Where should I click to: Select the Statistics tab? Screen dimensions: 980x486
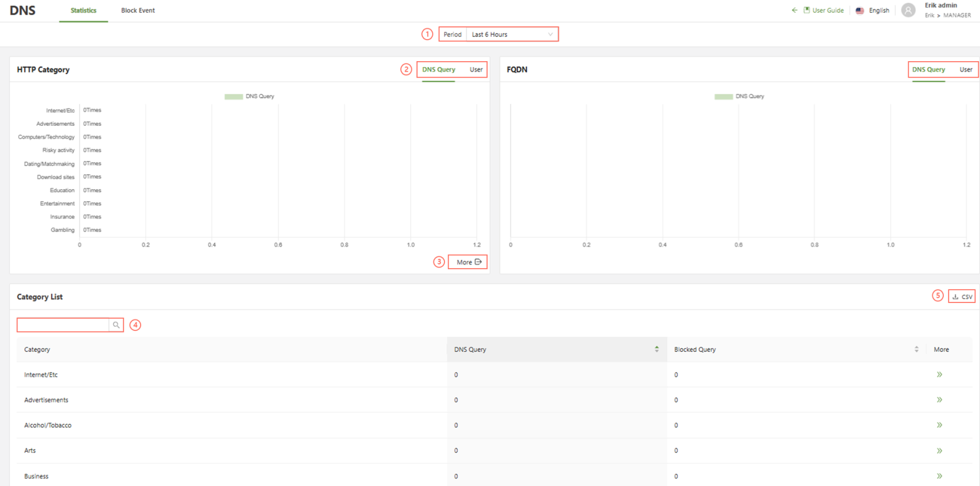83,10
